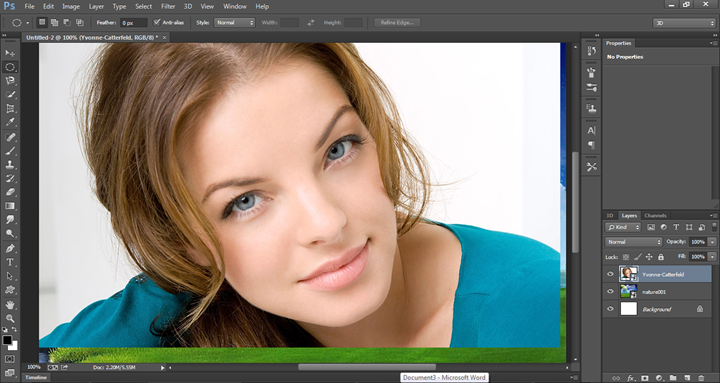Viewport: 720px width, 383px height.
Task: Open the tool preset picker arrow
Action: 28,23
